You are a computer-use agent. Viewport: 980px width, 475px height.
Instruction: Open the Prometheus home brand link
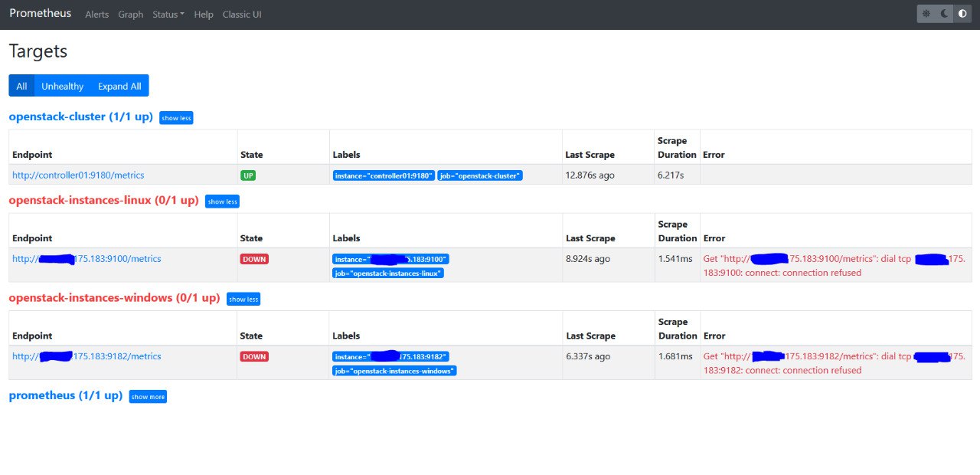[41, 13]
